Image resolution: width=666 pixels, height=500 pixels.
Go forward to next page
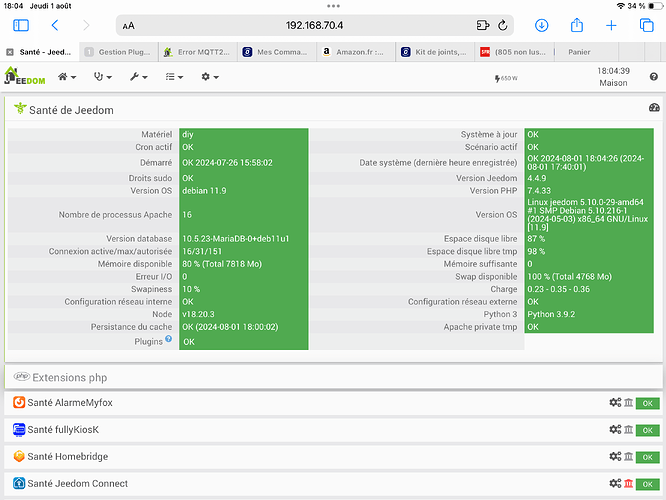[86, 25]
